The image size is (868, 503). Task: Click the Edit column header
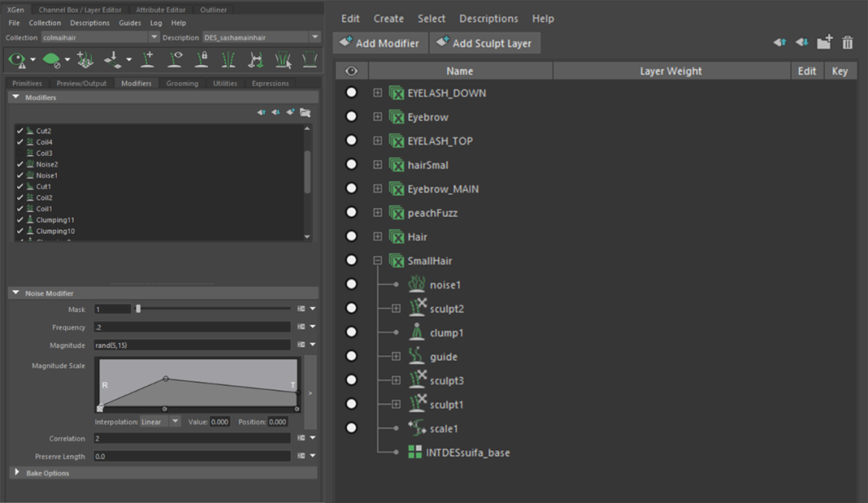click(807, 71)
